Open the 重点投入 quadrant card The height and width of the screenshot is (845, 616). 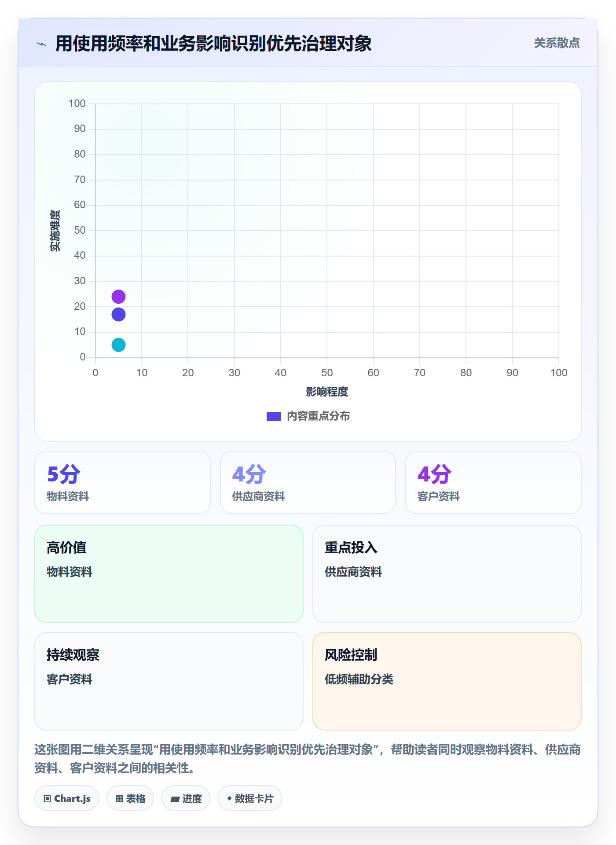pyautogui.click(x=447, y=574)
